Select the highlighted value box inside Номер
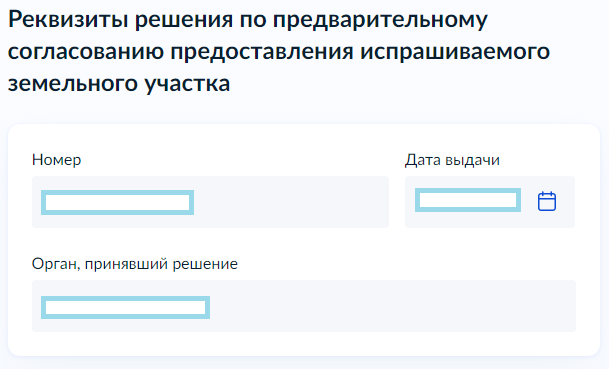 117,202
